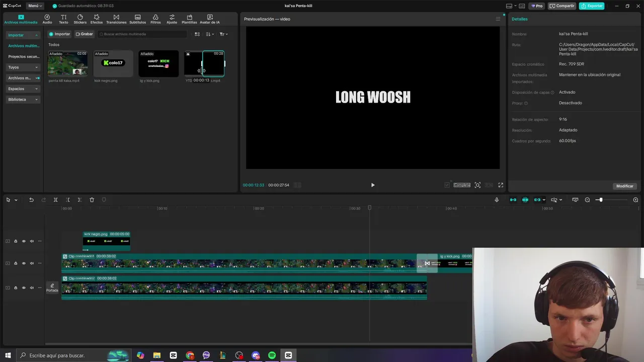Open the Avatar de IA panel
Image resolution: width=644 pixels, height=362 pixels.
(209, 19)
